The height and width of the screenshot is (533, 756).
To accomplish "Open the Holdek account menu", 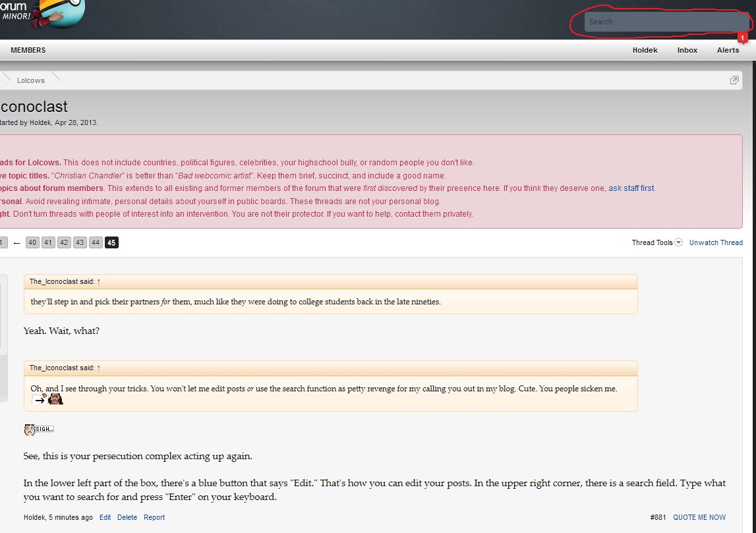I will click(645, 50).
